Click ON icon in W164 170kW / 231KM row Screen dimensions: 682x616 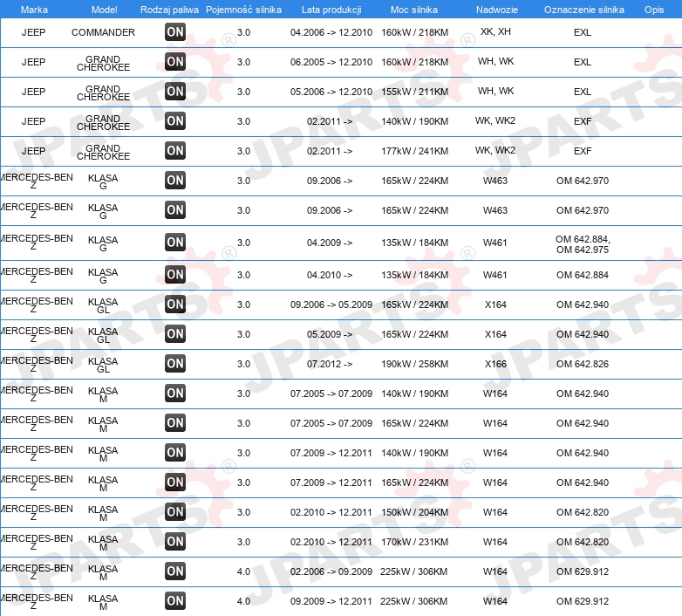(x=175, y=541)
